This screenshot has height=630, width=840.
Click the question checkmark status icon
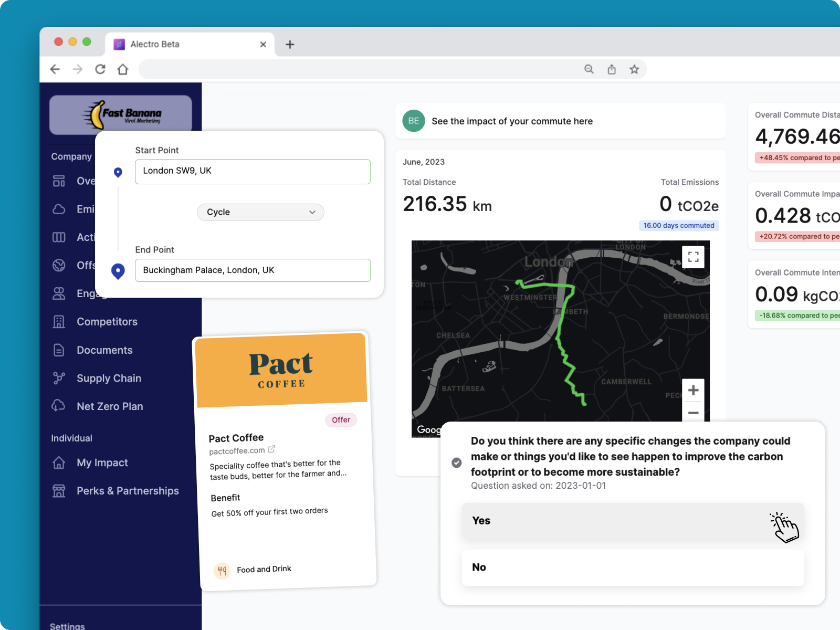tap(457, 463)
